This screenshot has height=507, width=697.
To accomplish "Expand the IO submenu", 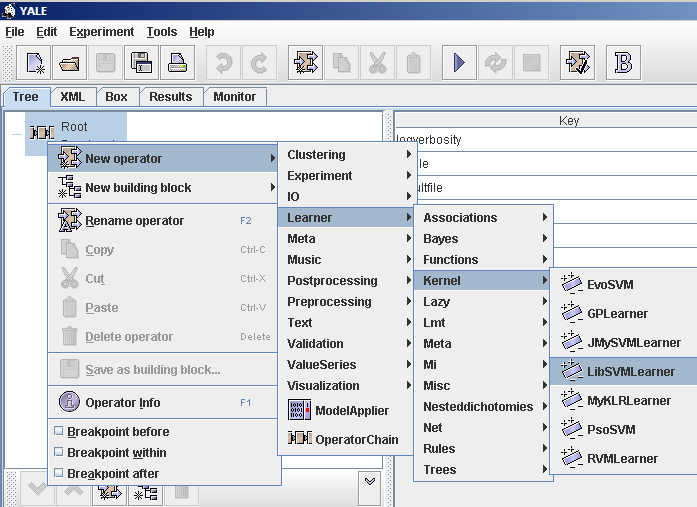I will click(346, 196).
